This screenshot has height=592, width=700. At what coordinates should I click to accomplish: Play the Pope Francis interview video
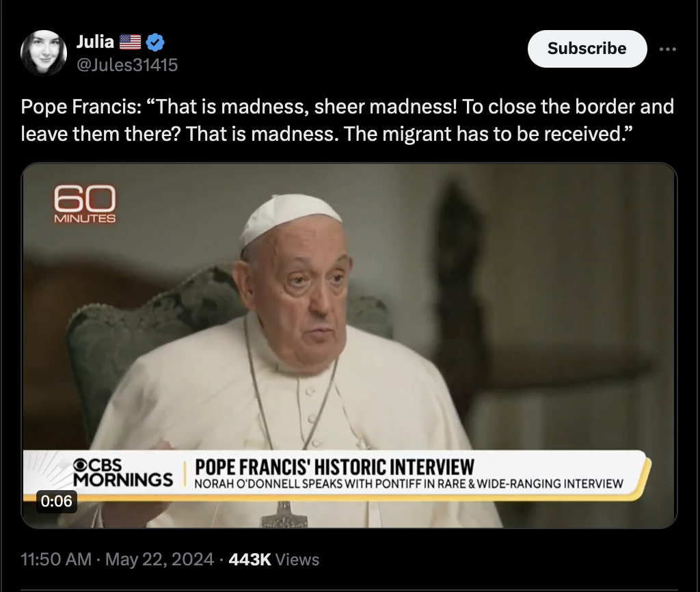[x=349, y=345]
